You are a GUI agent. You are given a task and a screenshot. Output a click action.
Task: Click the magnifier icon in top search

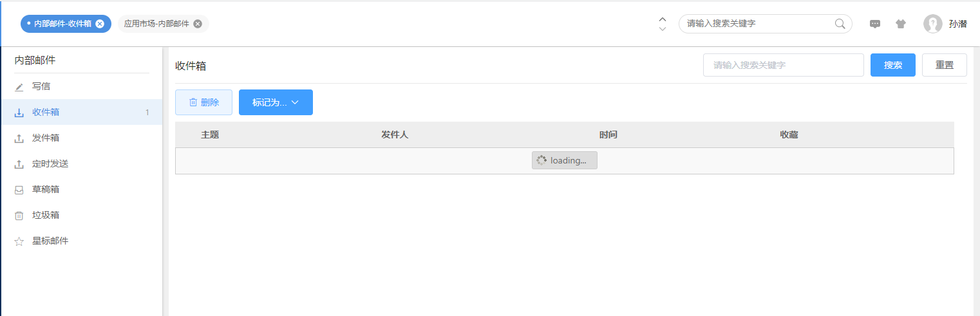click(840, 24)
